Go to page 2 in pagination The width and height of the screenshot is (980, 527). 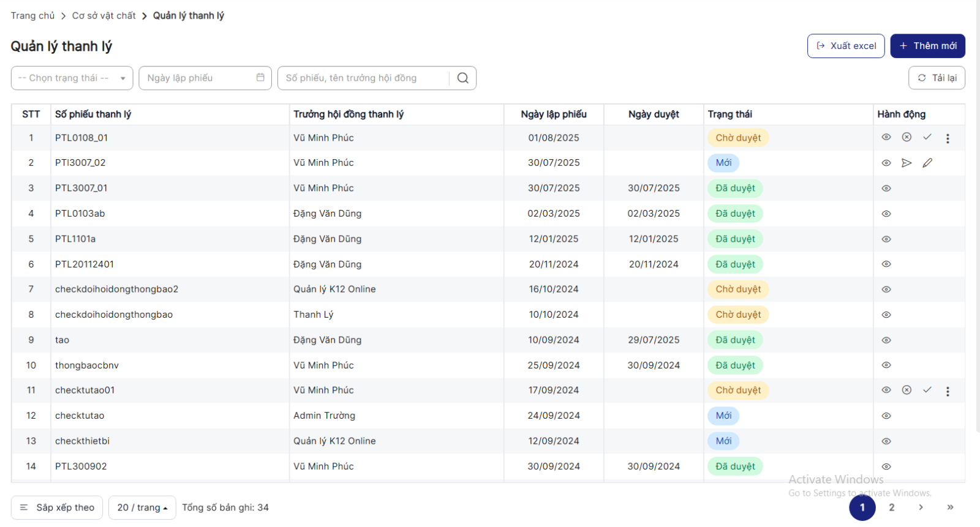891,507
